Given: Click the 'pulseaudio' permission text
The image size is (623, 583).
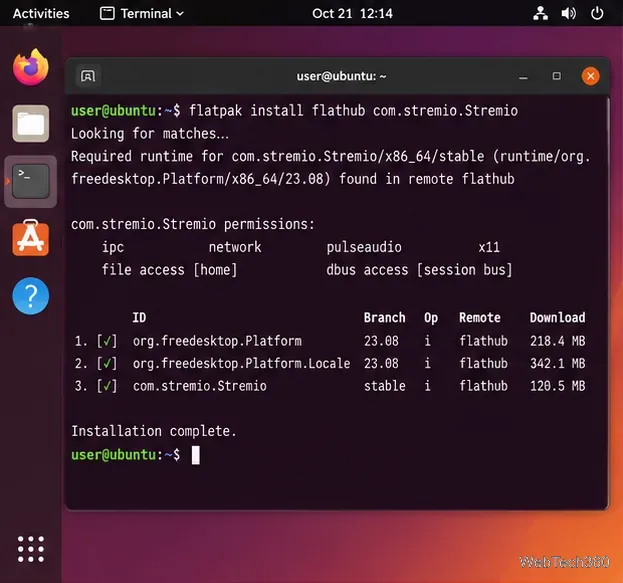Looking at the screenshot, I should tap(364, 247).
